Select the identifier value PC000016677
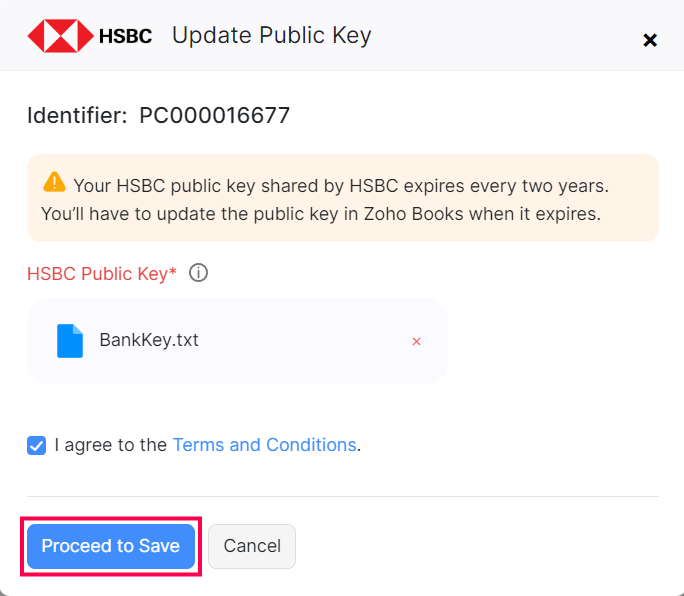This screenshot has height=596, width=684. [214, 116]
